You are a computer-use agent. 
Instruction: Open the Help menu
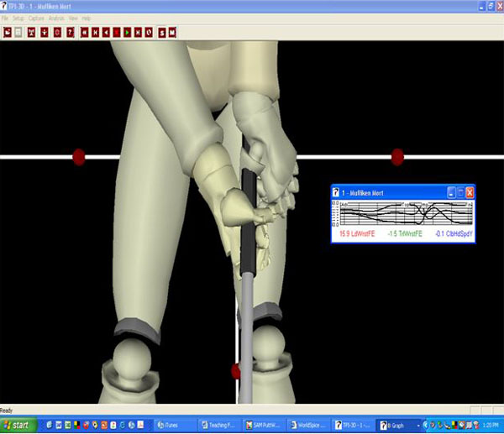click(86, 18)
